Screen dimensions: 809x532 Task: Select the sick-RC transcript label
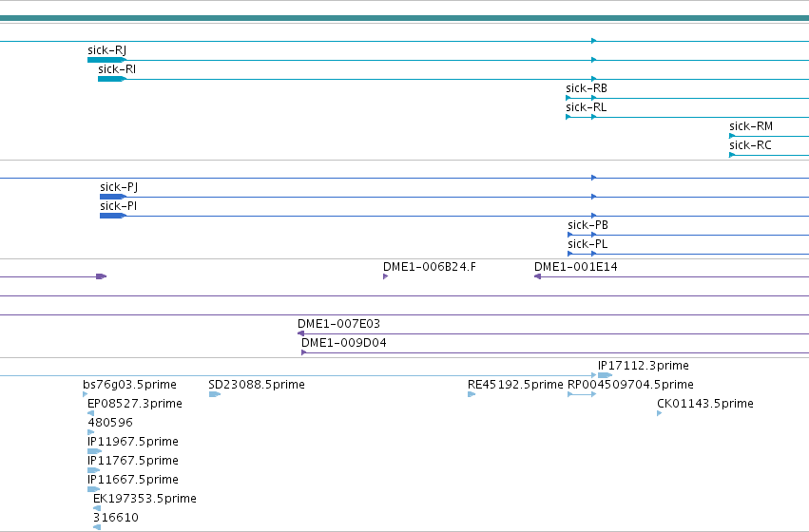click(750, 145)
